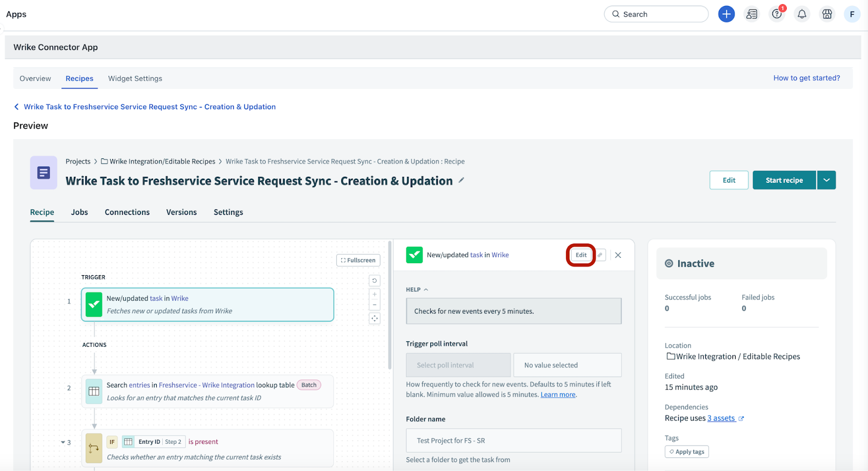Click the Apply tags button
Image resolution: width=868 pixels, height=471 pixels.
click(687, 451)
